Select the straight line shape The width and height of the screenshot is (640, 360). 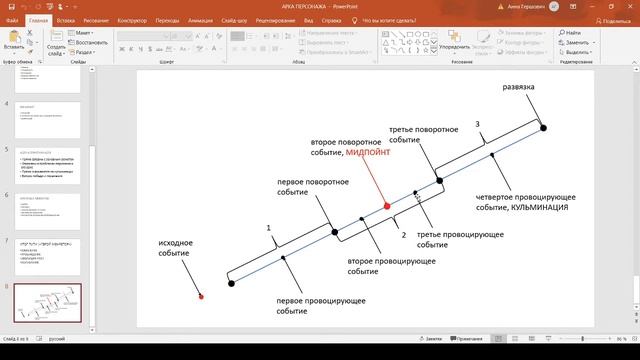(394, 34)
